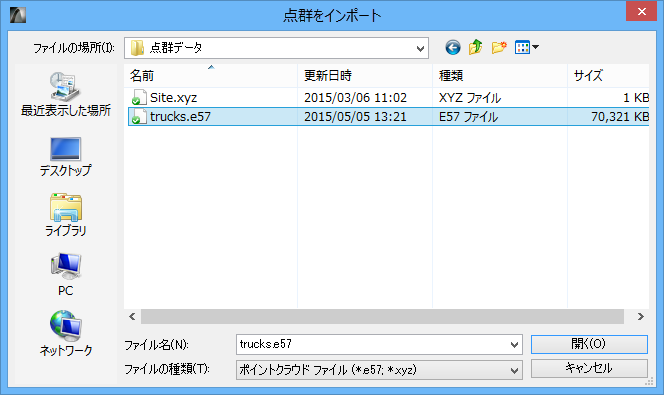Open ネットワーク in the sidebar

[x=66, y=333]
